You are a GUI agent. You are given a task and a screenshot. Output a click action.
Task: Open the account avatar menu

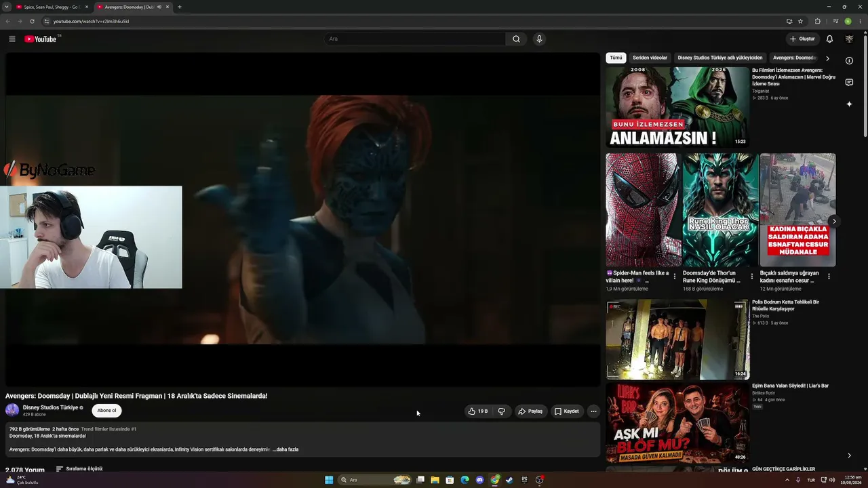tap(849, 39)
